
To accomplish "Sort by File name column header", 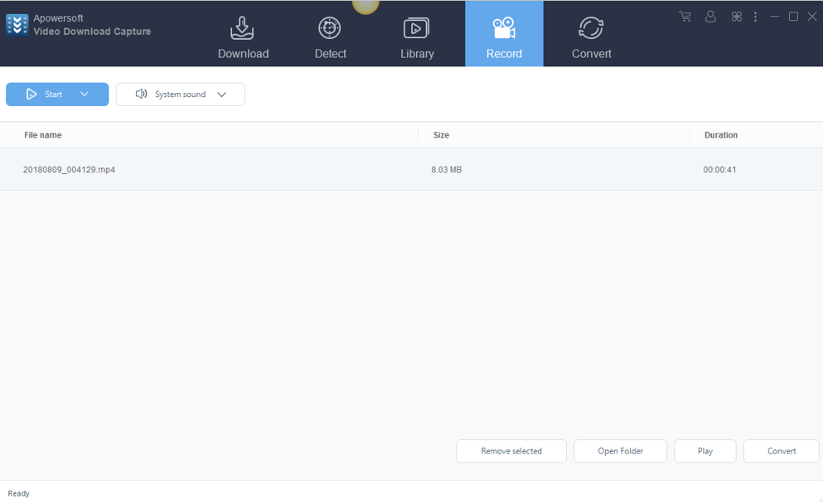I will coord(42,135).
